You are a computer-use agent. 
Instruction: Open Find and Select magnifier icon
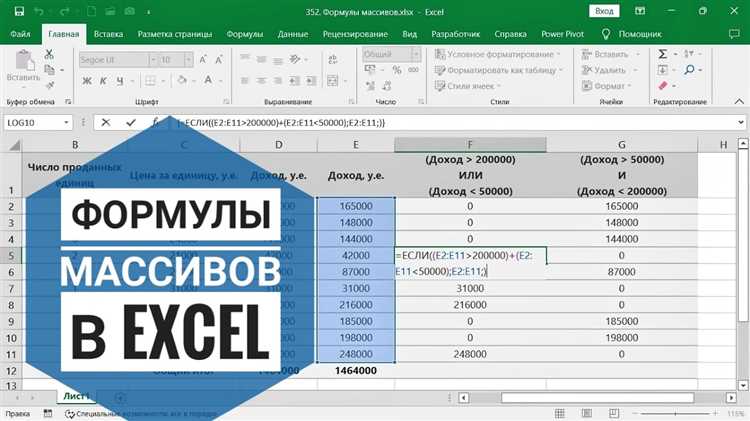tap(689, 70)
